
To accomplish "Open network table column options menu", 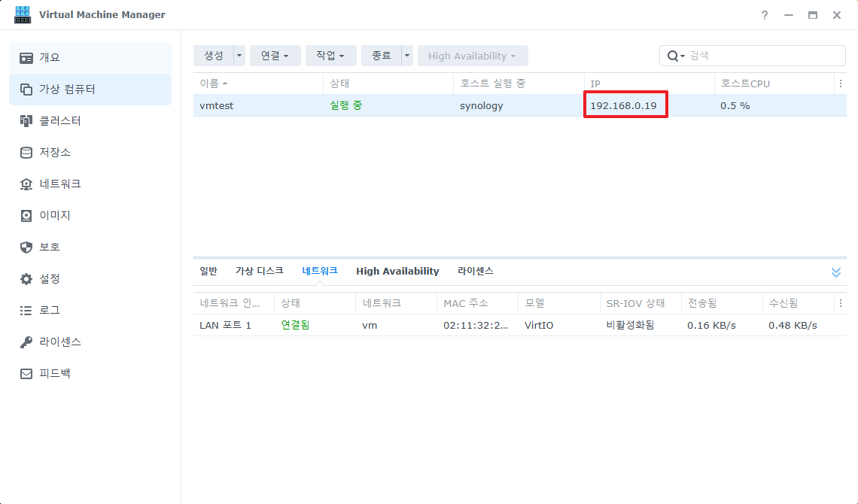I will [841, 303].
